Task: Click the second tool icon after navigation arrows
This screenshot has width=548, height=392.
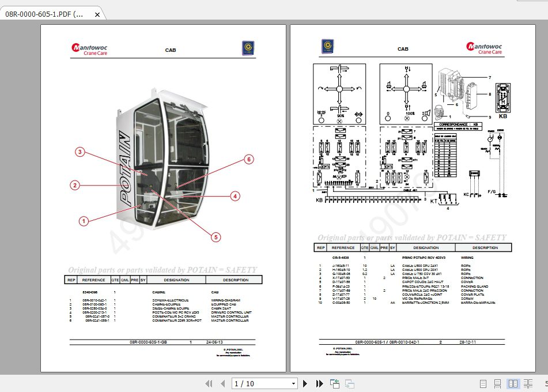Action: 349,383
